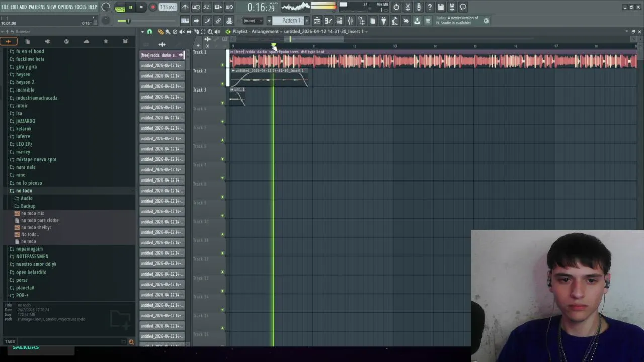Screen dimensions: 644x362
Task: Open the Piano roll icon
Action: click(328, 21)
